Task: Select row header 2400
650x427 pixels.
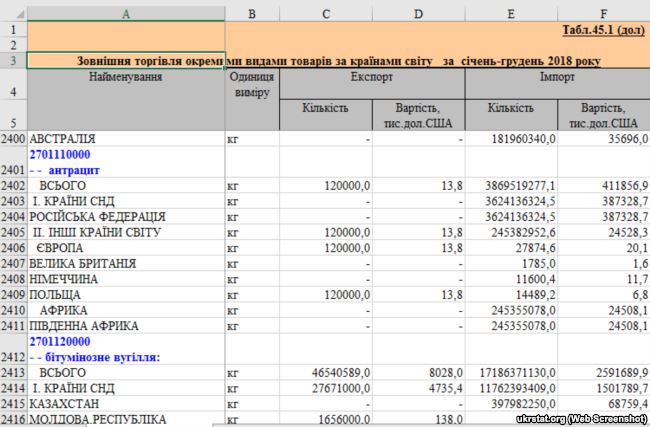Action: [14, 138]
